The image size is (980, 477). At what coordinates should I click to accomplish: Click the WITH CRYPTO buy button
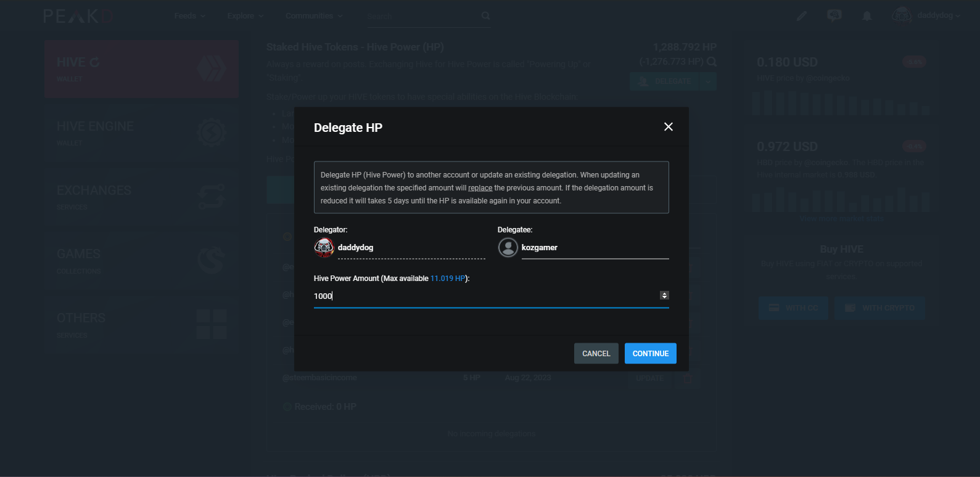click(x=879, y=308)
